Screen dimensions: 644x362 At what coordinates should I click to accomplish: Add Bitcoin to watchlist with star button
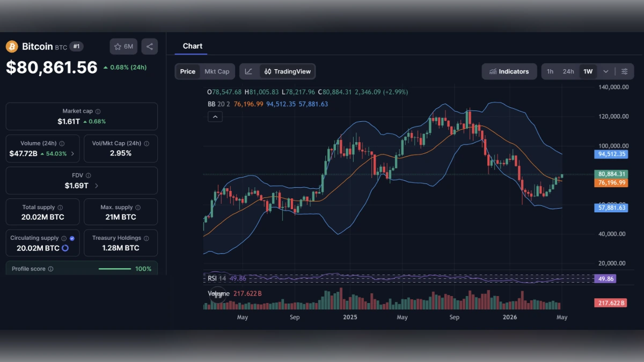pyautogui.click(x=123, y=47)
